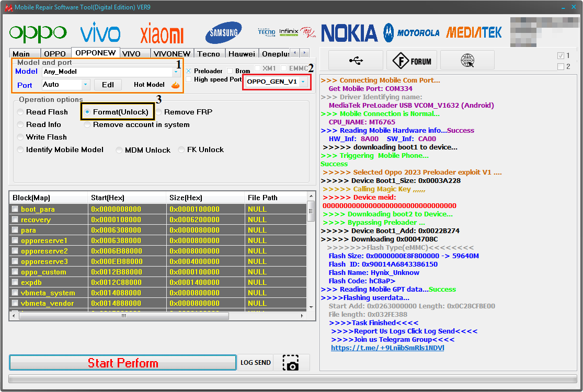Enable High speed Port checkbox

coord(189,79)
